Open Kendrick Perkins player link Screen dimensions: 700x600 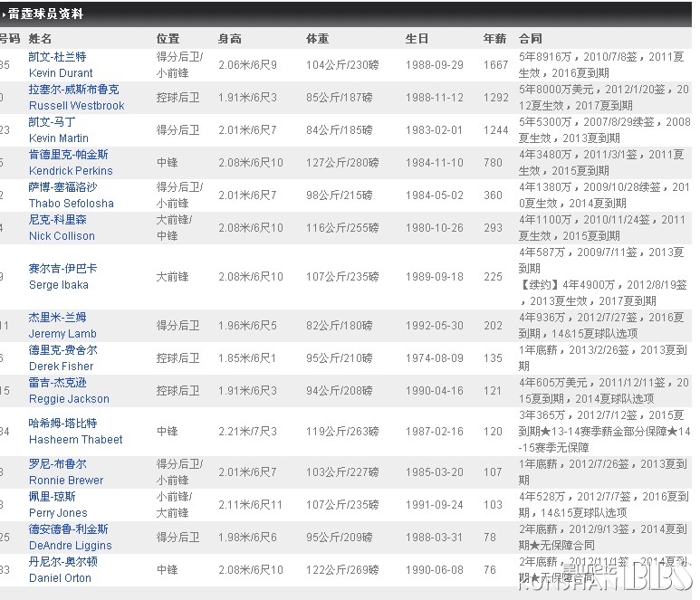[x=71, y=170]
